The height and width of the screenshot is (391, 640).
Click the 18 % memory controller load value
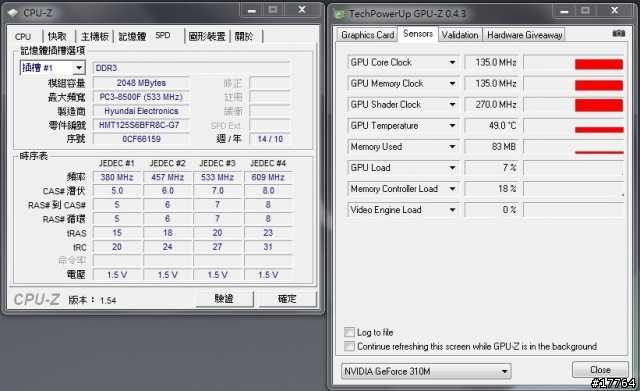click(491, 189)
